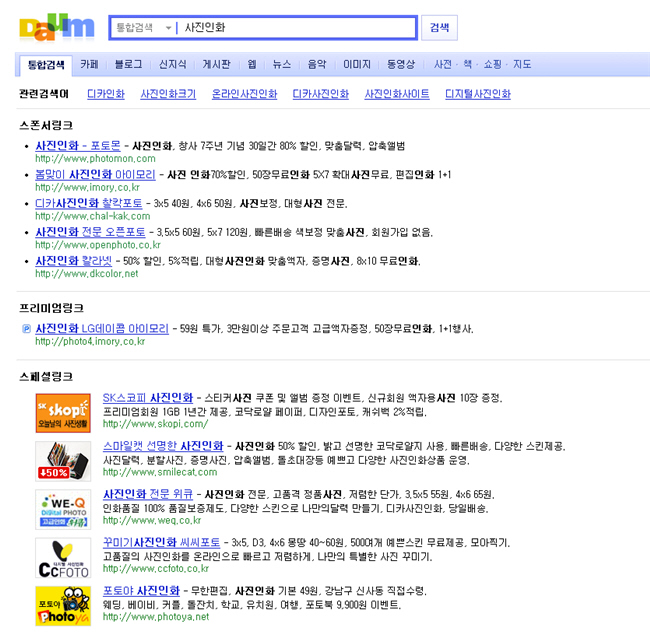The height and width of the screenshot is (634, 650).
Task: Click the 검색 search button
Action: (439, 28)
